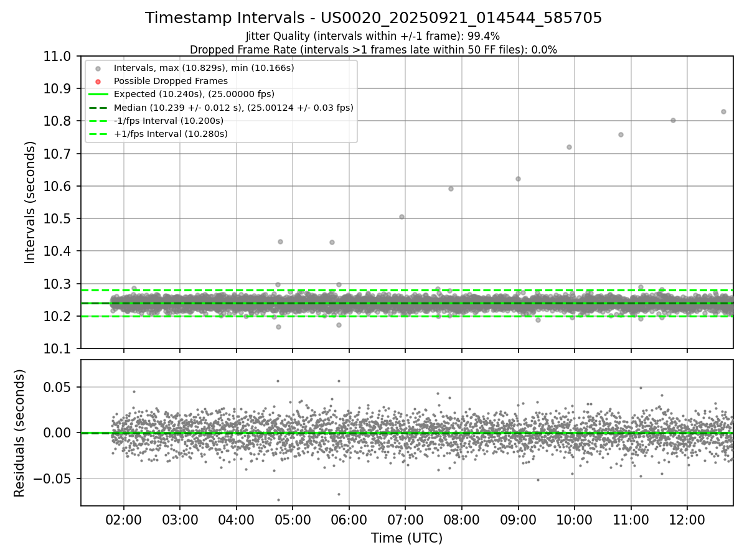Click the 'Intervals (seconds)' y-axis label
This screenshot has height=560, width=747.
[31, 202]
